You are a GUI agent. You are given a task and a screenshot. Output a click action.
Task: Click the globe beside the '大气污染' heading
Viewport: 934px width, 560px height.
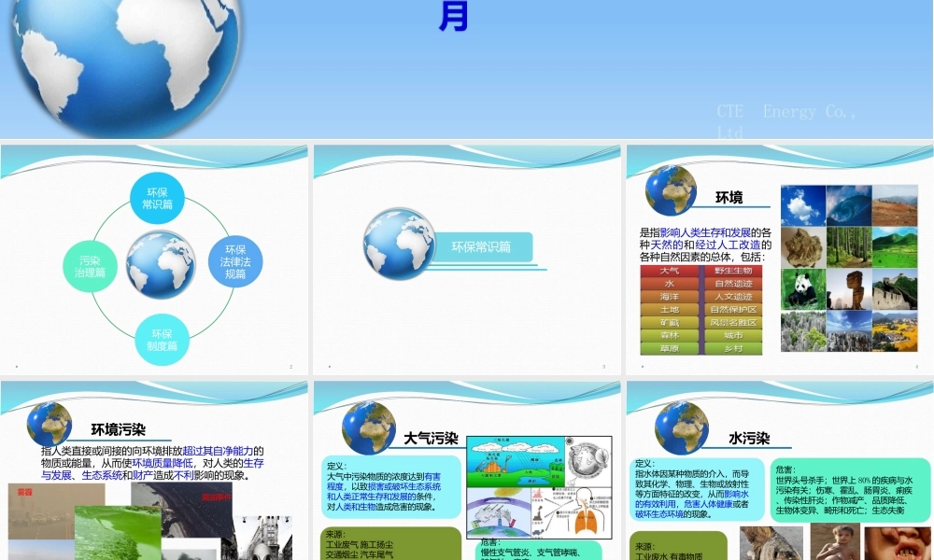(x=369, y=427)
